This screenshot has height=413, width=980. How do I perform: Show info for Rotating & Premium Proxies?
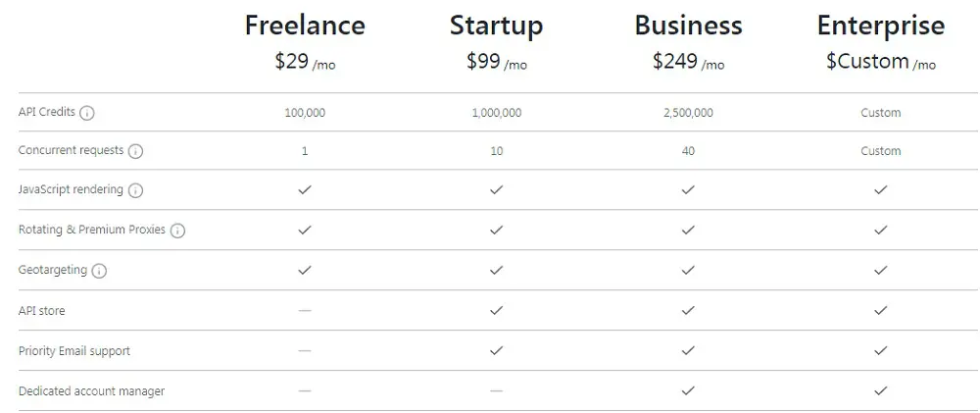pyautogui.click(x=178, y=231)
